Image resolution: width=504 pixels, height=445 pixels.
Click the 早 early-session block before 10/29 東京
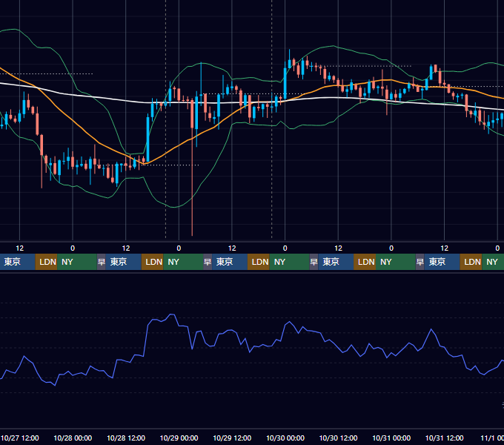[208, 262]
